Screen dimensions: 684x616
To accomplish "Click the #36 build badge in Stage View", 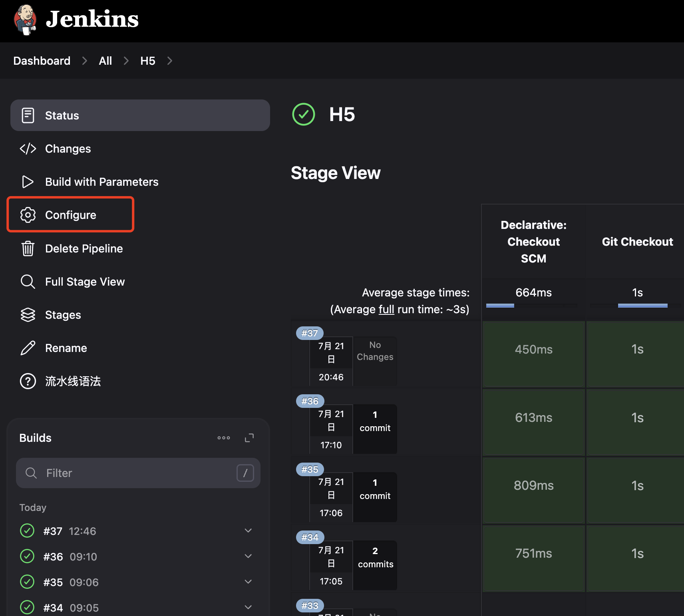I will pos(310,401).
